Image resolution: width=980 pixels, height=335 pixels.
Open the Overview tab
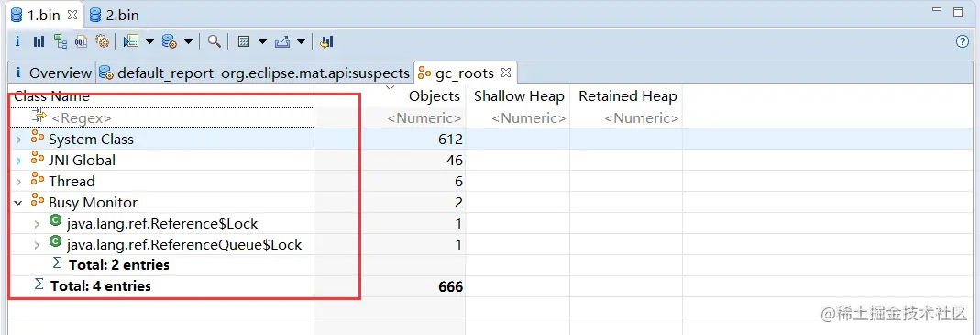pos(53,73)
